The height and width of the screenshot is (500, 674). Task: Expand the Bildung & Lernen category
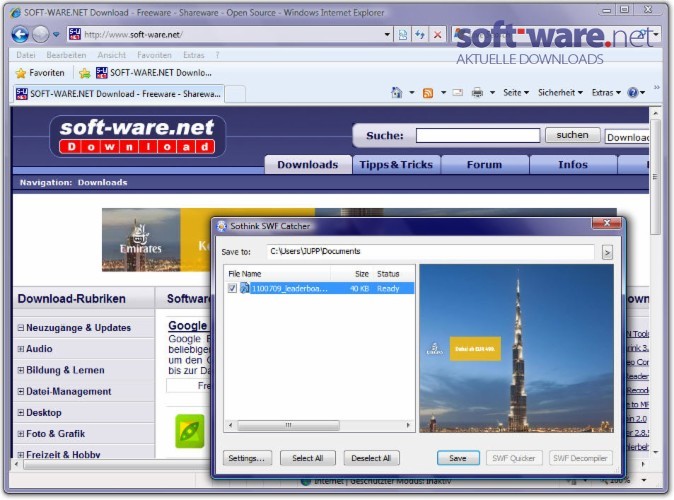[x=21, y=370]
